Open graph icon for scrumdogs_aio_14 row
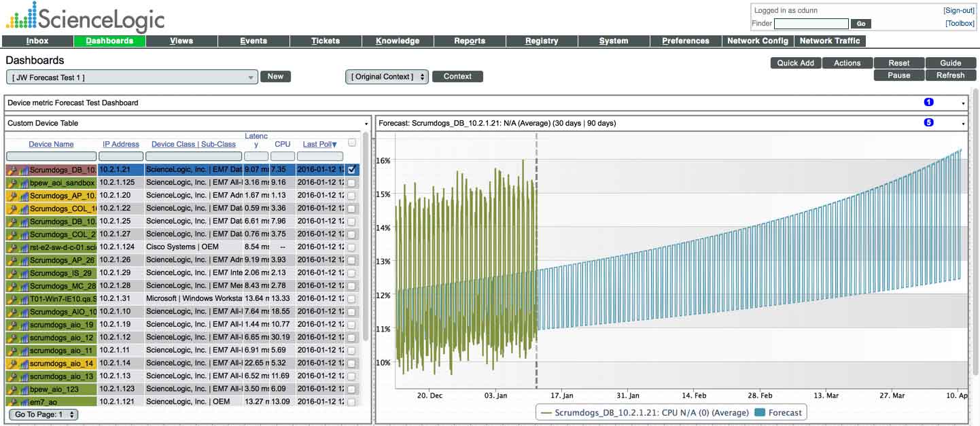 click(24, 363)
